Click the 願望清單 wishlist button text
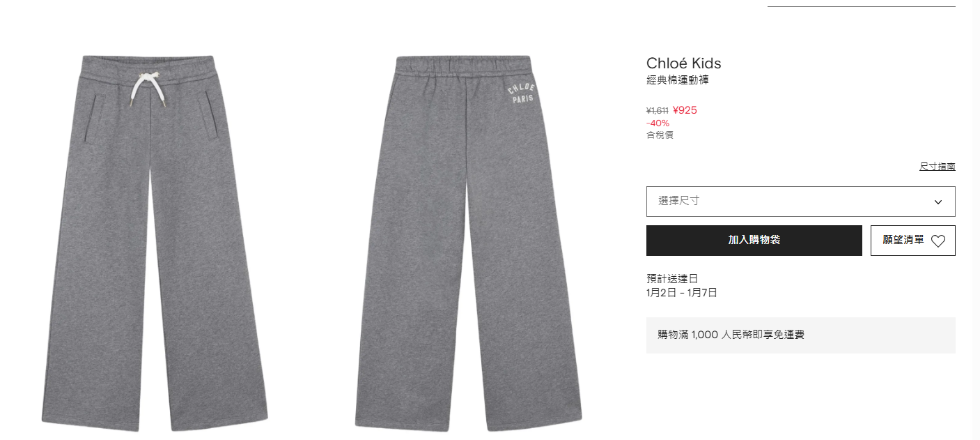Image resolution: width=980 pixels, height=440 pixels. coord(903,240)
